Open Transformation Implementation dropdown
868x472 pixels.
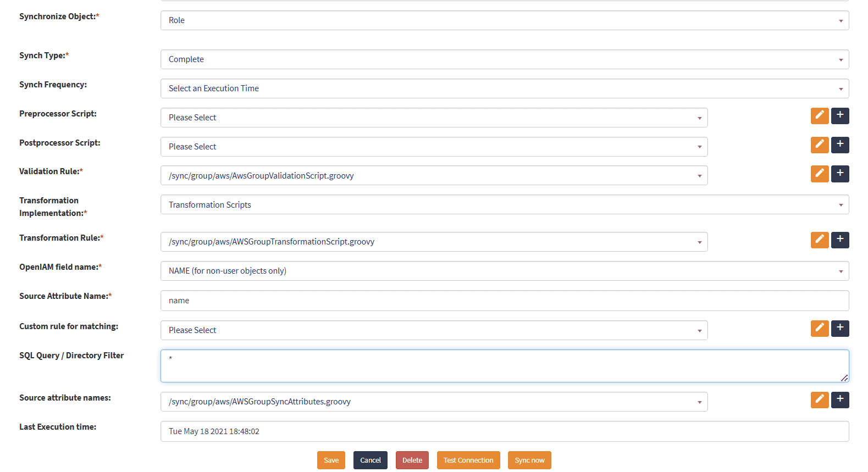[504, 205]
